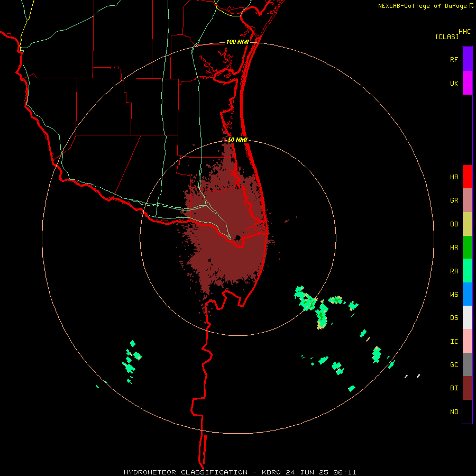The width and height of the screenshot is (476, 476).
Task: Click the HYDROMETEOR CLASSIFICATION title text
Action: (186, 472)
